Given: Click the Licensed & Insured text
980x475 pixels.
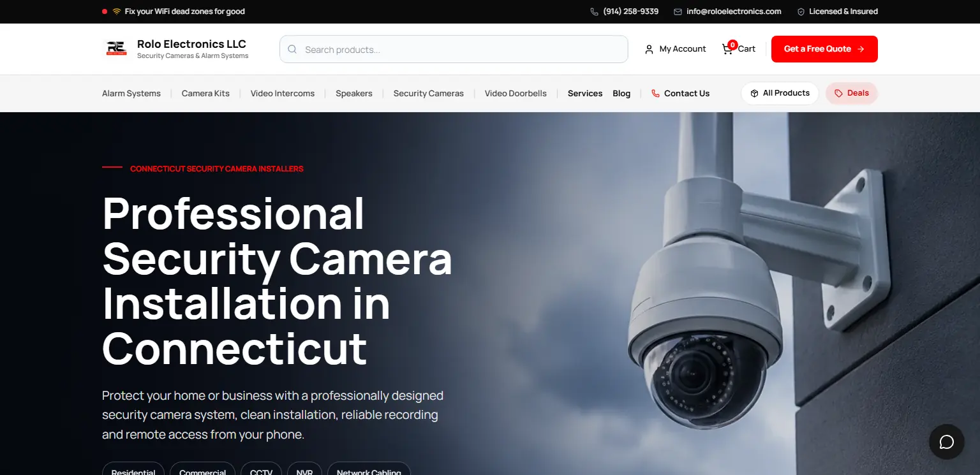Looking at the screenshot, I should click(843, 11).
